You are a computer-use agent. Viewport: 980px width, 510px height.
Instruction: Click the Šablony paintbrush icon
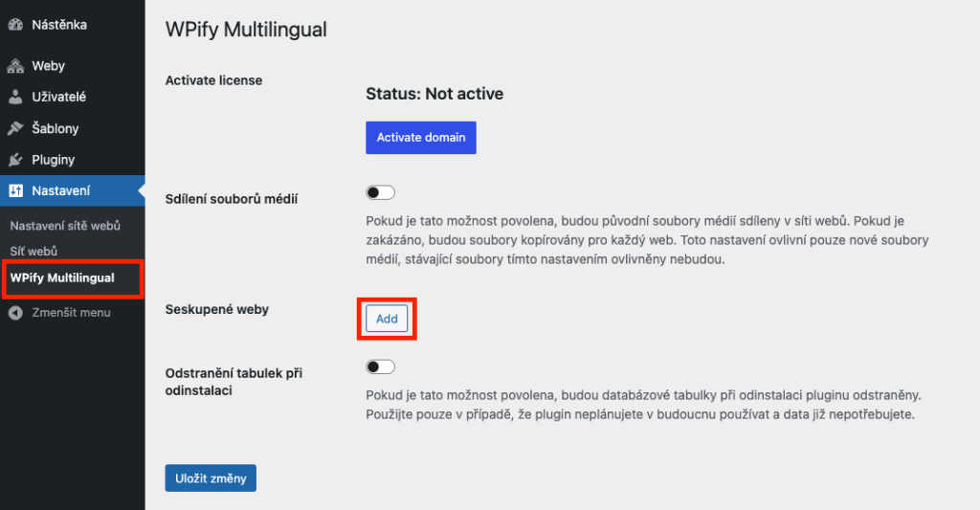tap(15, 128)
